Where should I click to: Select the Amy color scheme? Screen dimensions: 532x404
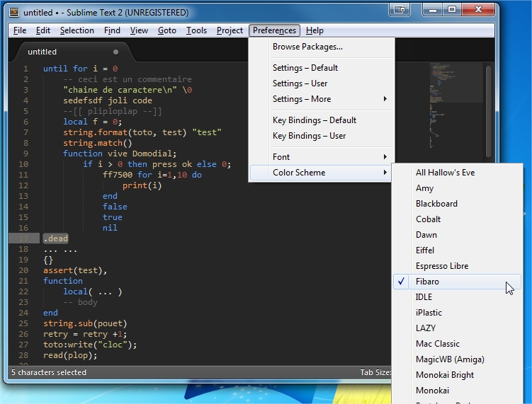pos(457,188)
